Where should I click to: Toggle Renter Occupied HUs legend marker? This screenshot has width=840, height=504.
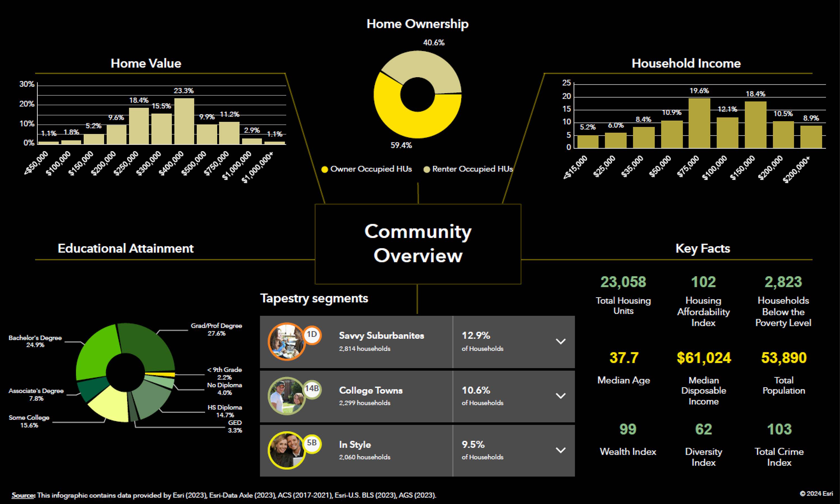point(427,169)
